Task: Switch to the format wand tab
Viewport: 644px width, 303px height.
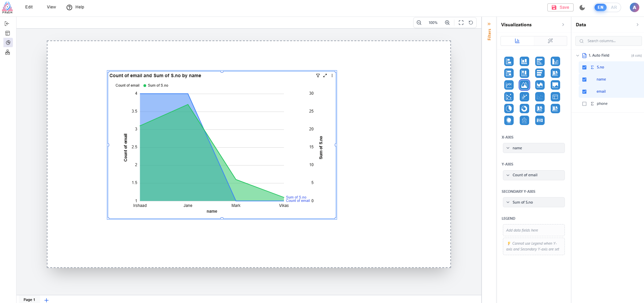Action: 550,41
